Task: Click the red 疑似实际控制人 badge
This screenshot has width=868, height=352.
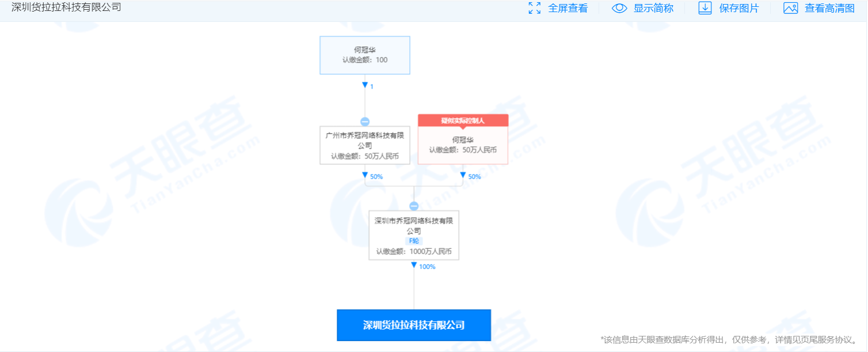Action: pos(462,120)
